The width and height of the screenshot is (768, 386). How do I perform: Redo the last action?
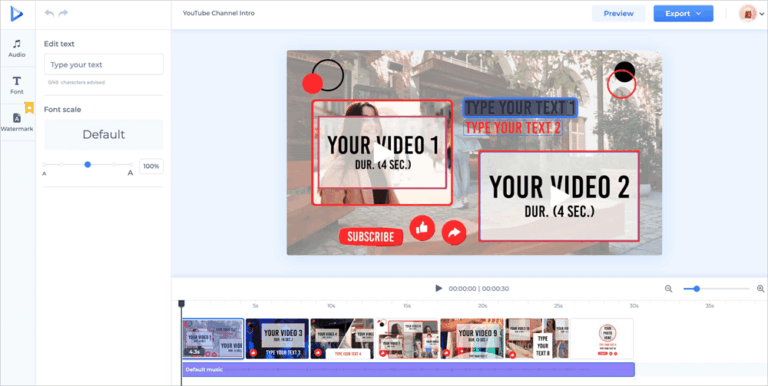pyautogui.click(x=63, y=13)
